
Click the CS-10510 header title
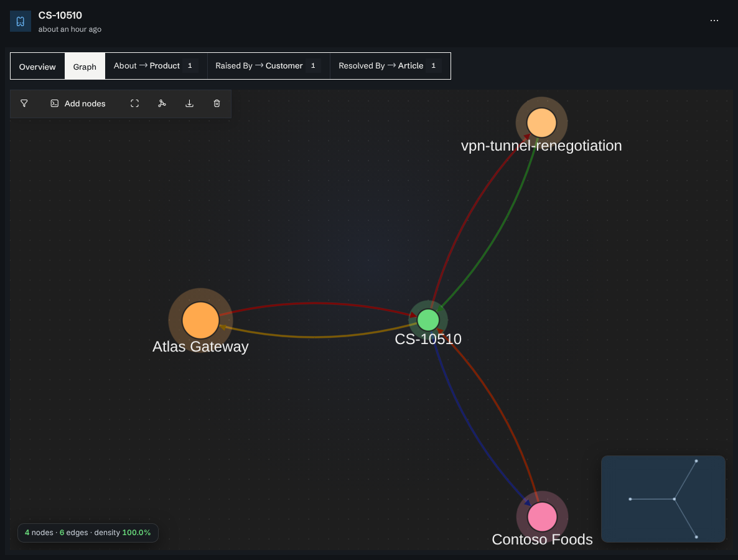[60, 15]
